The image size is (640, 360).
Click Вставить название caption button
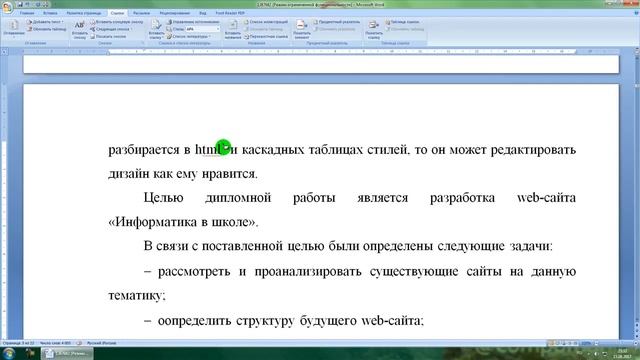click(233, 29)
